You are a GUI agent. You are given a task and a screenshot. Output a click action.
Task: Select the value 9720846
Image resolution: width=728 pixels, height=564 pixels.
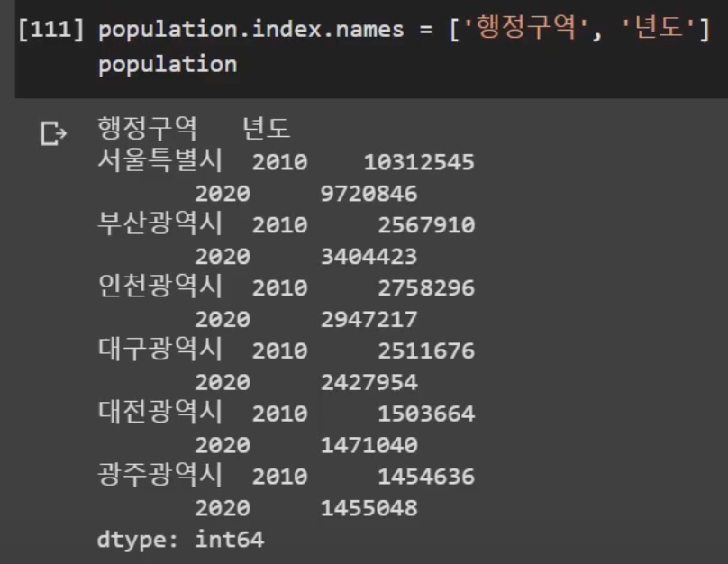[369, 194]
